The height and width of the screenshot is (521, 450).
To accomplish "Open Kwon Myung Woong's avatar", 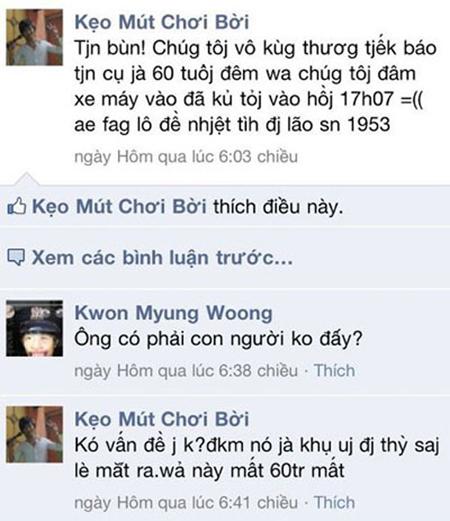I will 34,328.
